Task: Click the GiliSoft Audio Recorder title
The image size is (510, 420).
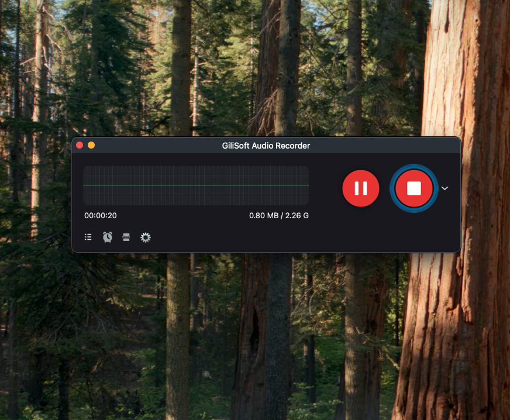Action: 266,146
